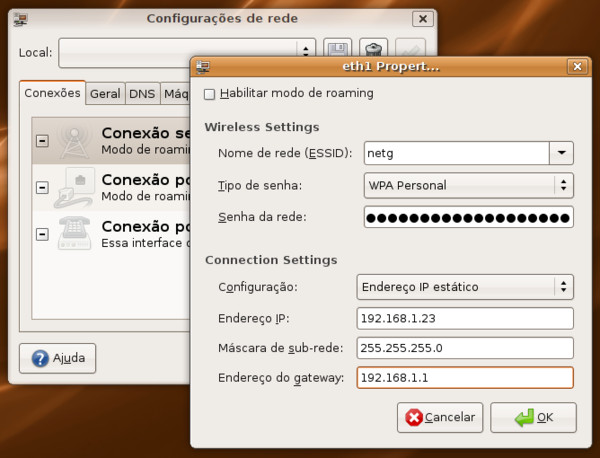
Task: Click the Ajuda help button
Action: (x=57, y=359)
